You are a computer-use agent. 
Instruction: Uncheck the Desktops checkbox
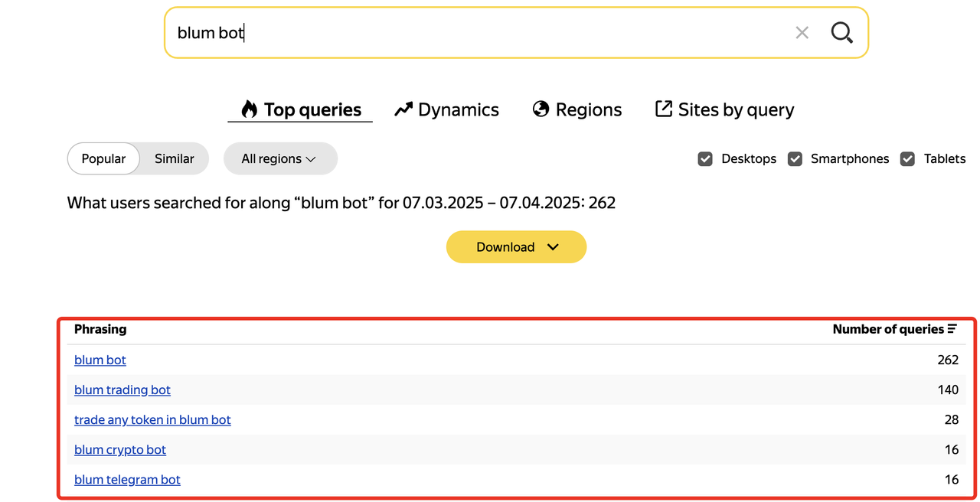(705, 159)
